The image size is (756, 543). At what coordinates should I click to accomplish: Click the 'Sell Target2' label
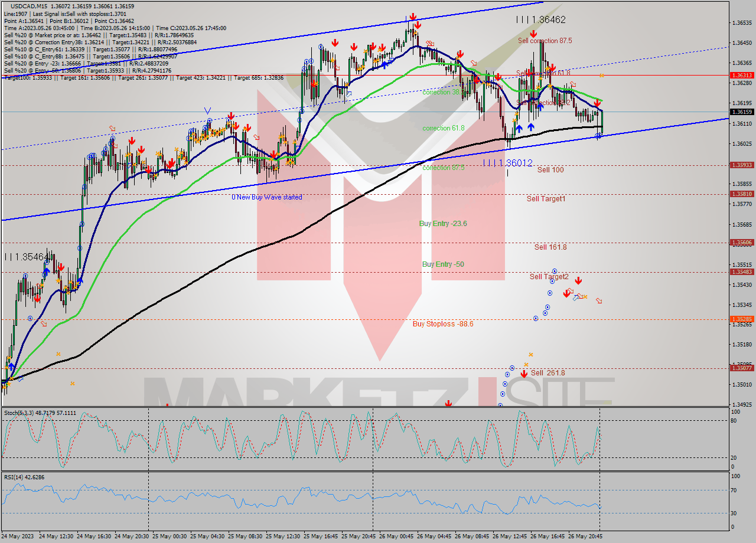pos(549,277)
